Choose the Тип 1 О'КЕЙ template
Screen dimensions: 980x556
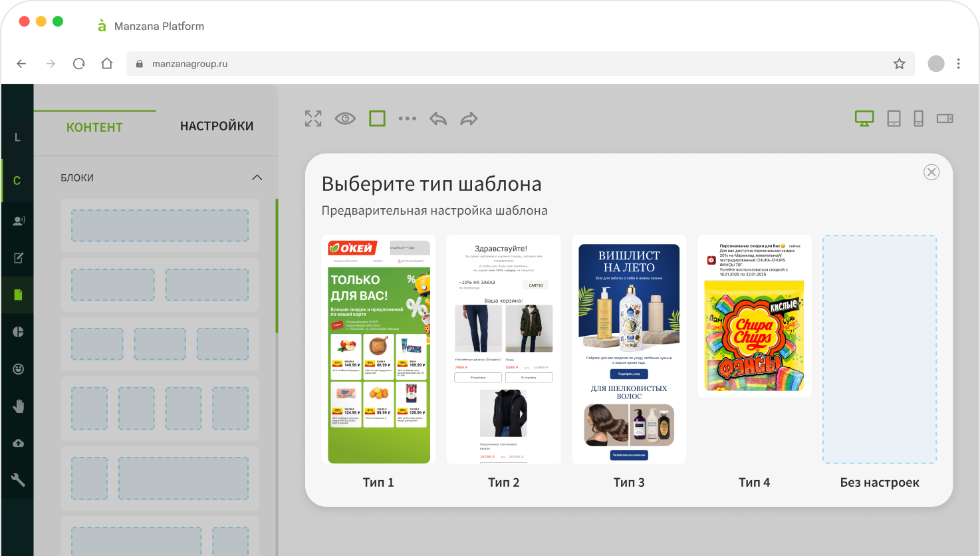[x=378, y=350]
